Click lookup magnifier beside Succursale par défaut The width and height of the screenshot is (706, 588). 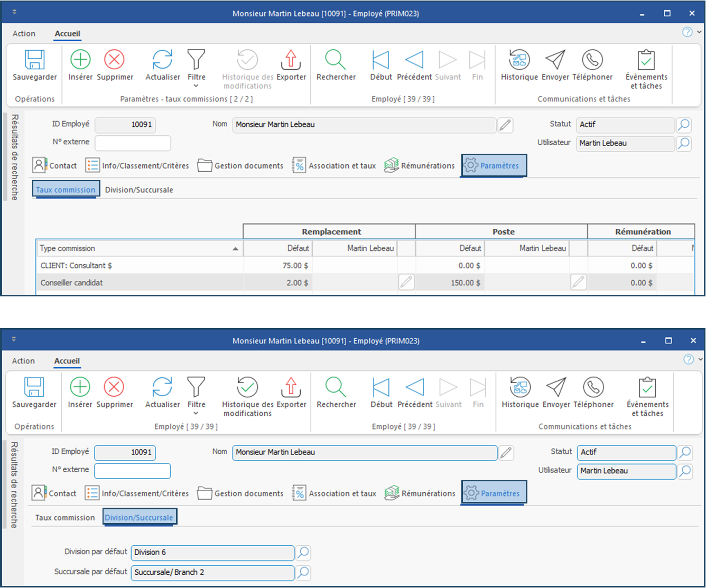pos(303,572)
